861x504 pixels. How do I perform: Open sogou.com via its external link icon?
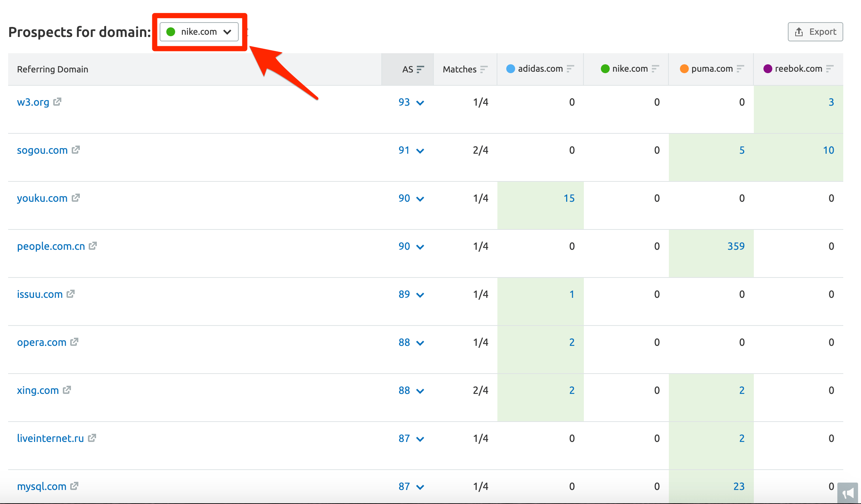tap(76, 150)
